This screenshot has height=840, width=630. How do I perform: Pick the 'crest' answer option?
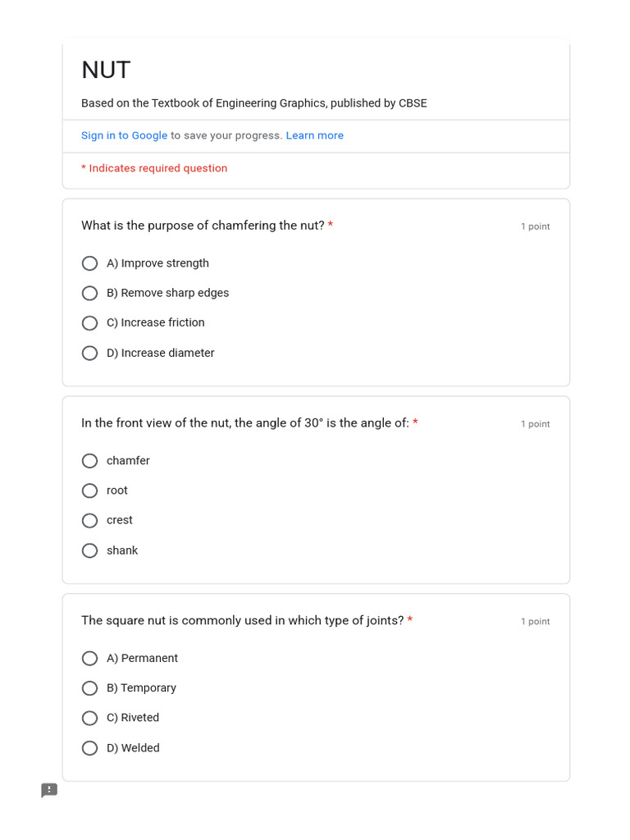tap(89, 521)
